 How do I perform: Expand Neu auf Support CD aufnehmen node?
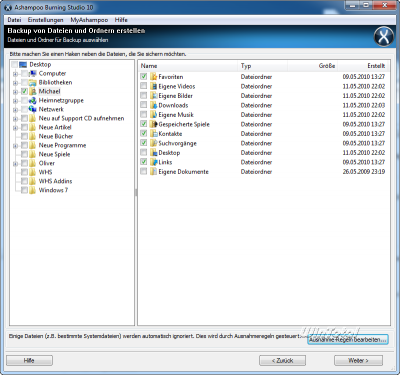tap(15, 119)
